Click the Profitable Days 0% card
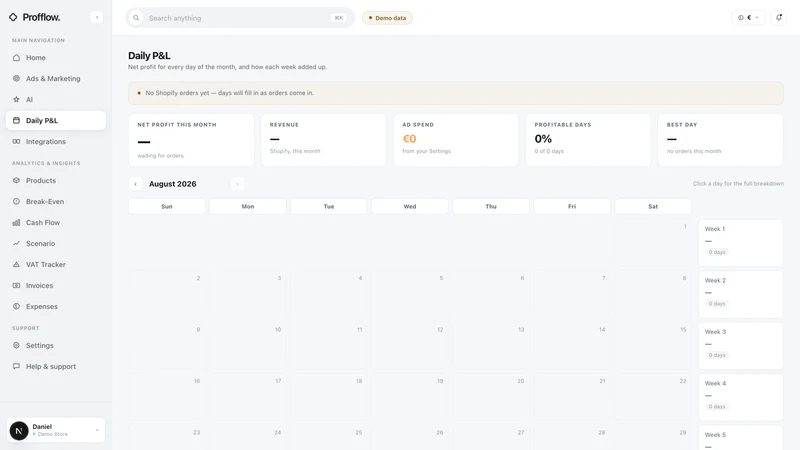The width and height of the screenshot is (800, 450). click(x=588, y=140)
